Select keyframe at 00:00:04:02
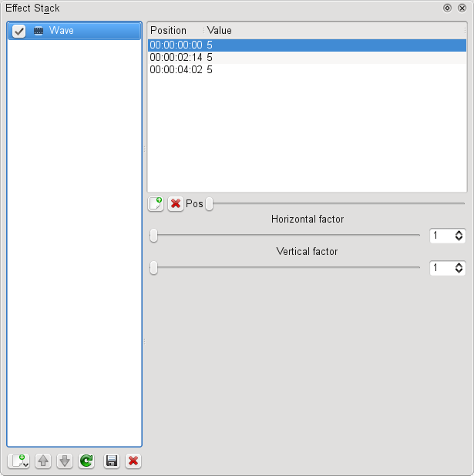This screenshot has width=474, height=476. tap(307, 70)
